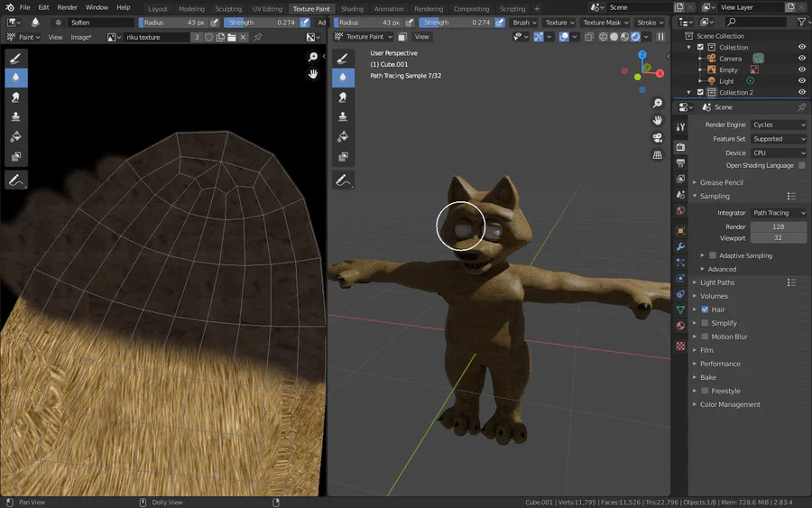Open the Feature Set dropdown
This screenshot has width=812, height=508.
pos(779,139)
